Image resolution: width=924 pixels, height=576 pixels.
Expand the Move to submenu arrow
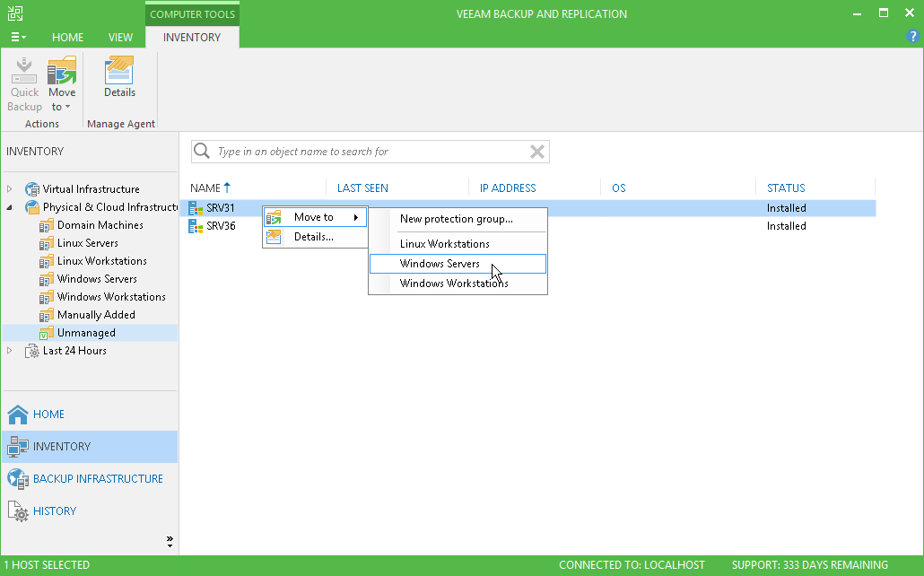[x=356, y=217]
